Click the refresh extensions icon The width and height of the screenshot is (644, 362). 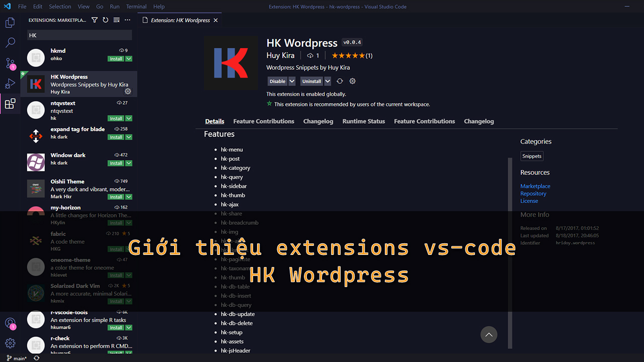point(105,20)
